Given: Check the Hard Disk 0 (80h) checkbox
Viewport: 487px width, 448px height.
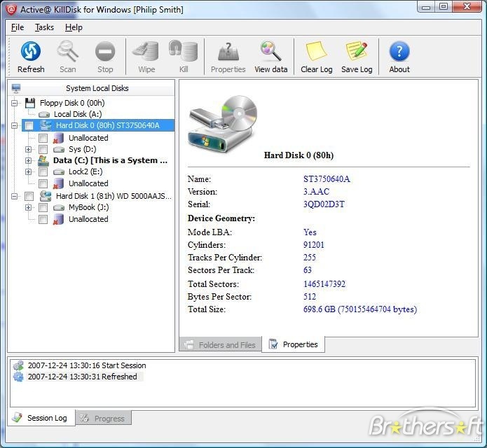Looking at the screenshot, I should point(29,125).
